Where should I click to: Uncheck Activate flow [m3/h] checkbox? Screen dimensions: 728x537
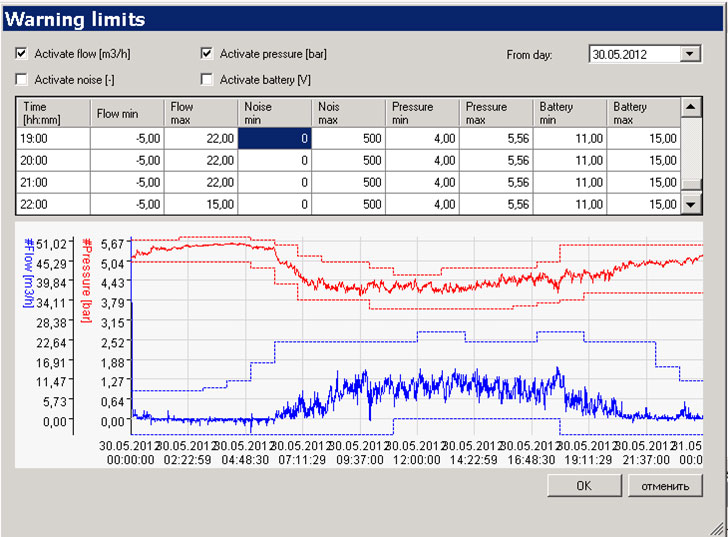point(21,53)
